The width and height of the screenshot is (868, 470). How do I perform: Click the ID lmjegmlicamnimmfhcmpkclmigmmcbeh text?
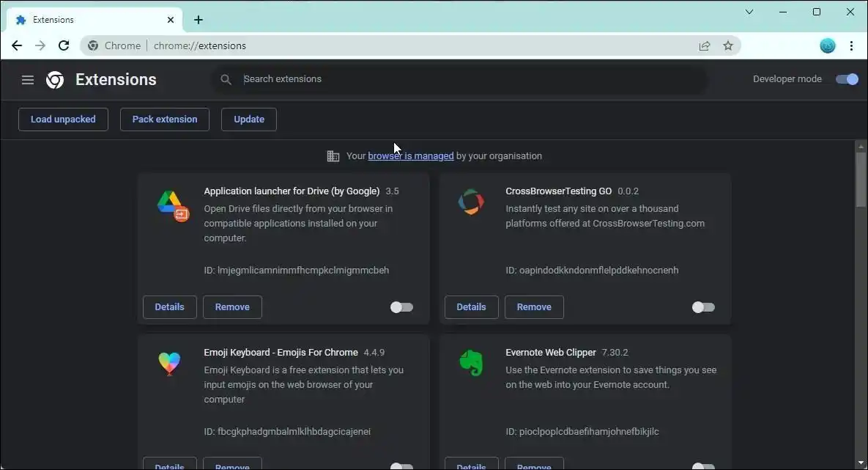pyautogui.click(x=296, y=271)
